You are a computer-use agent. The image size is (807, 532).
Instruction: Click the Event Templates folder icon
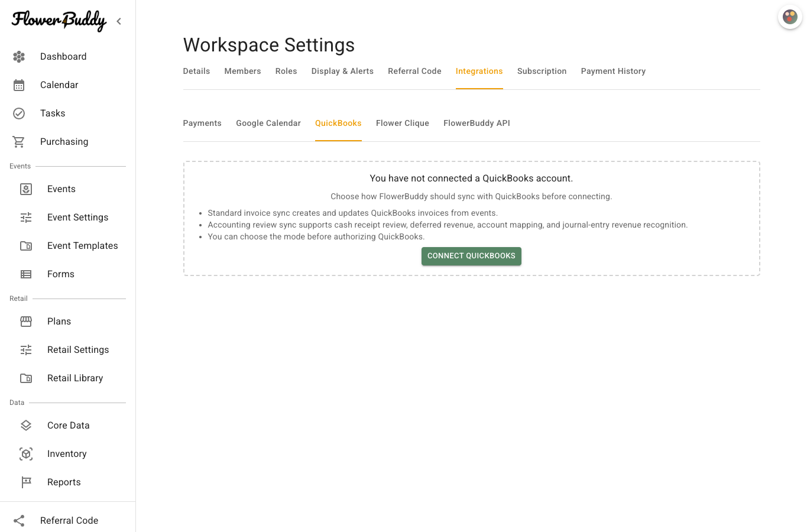point(26,246)
